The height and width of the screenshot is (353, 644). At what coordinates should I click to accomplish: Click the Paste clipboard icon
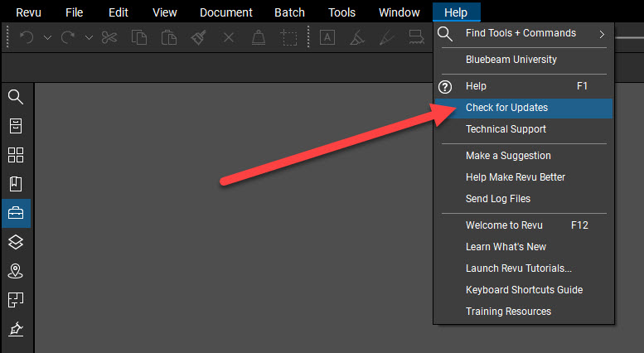coord(169,38)
